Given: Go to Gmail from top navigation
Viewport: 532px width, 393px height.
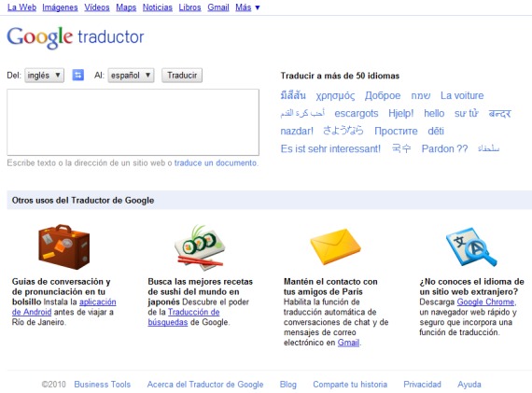Looking at the screenshot, I should [218, 7].
